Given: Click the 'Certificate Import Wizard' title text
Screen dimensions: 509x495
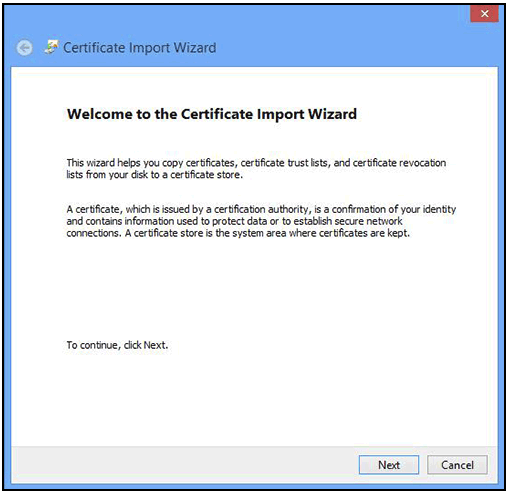Looking at the screenshot, I should point(140,48).
